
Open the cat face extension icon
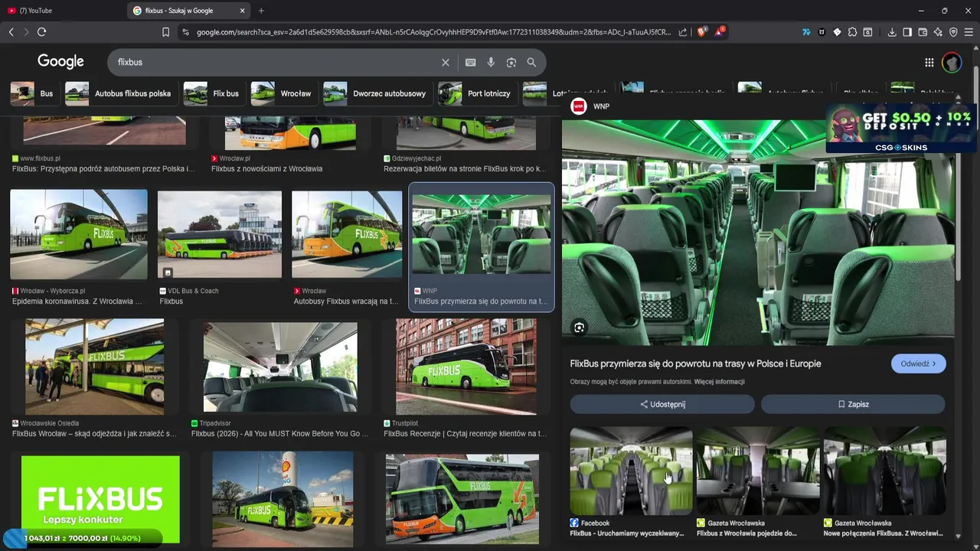(x=822, y=32)
